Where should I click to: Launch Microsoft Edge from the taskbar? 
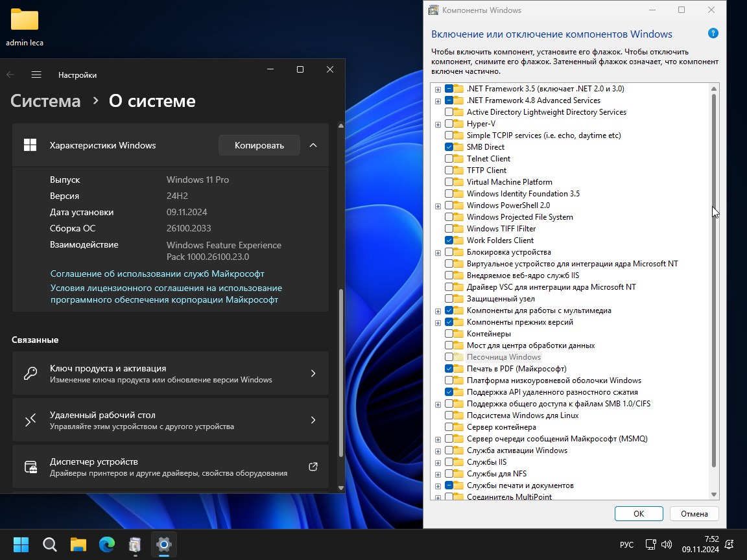click(x=106, y=544)
